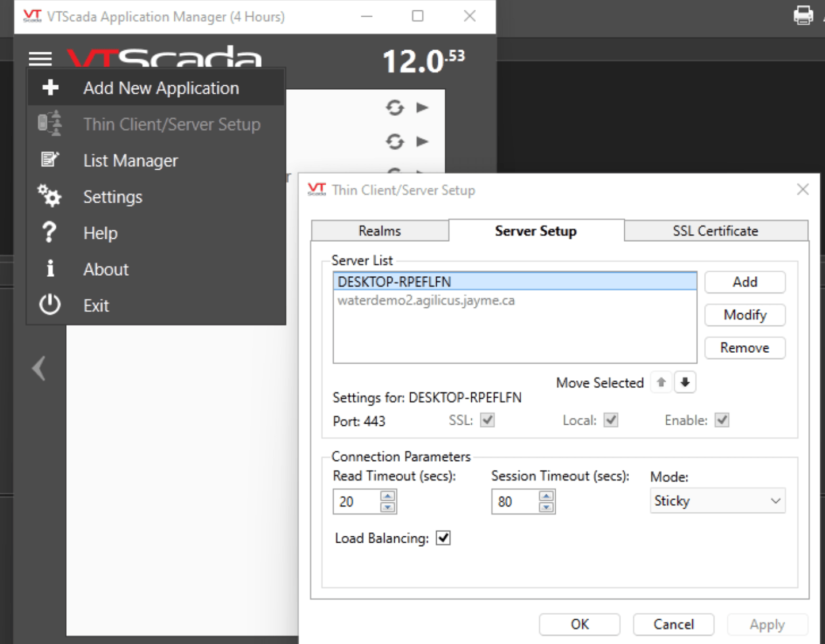Toggle the SSL checkbox

pos(487,420)
